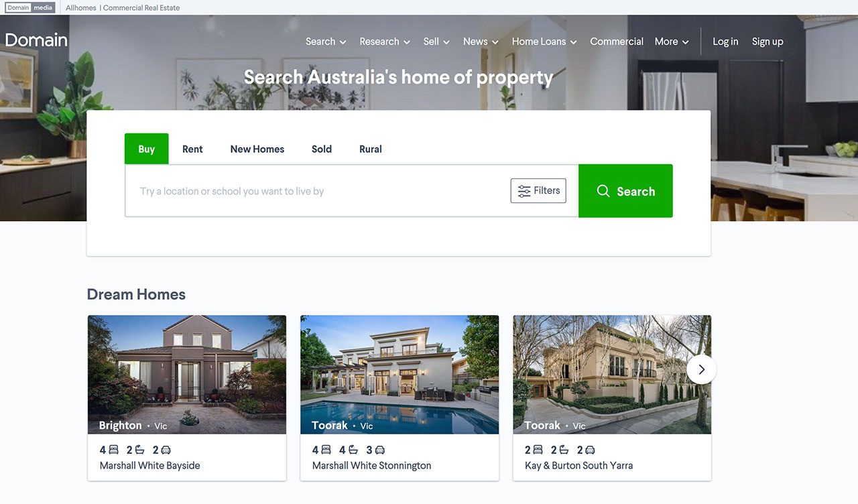858x504 pixels.
Task: Click the Domain logo
Action: (x=36, y=40)
